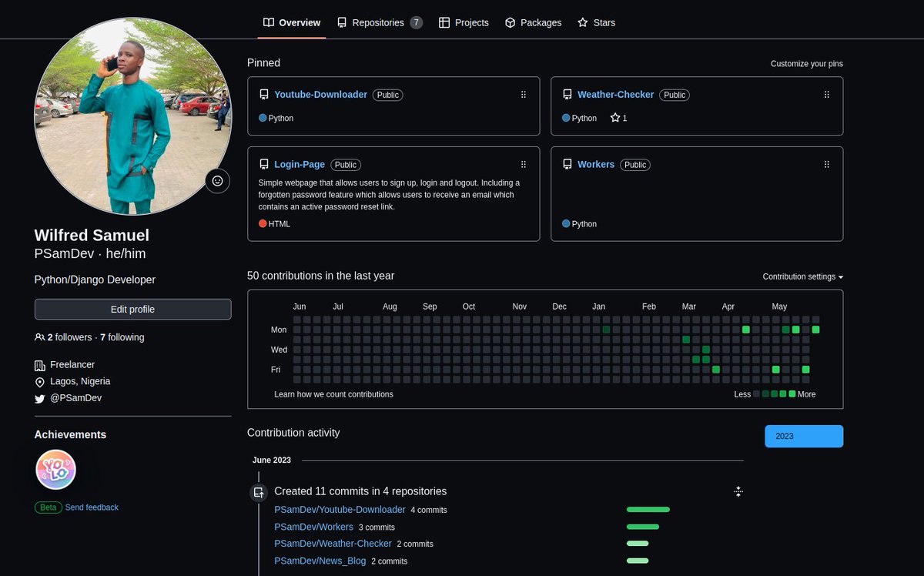Open the Stars tab
The width and height of the screenshot is (924, 576).
(x=596, y=22)
